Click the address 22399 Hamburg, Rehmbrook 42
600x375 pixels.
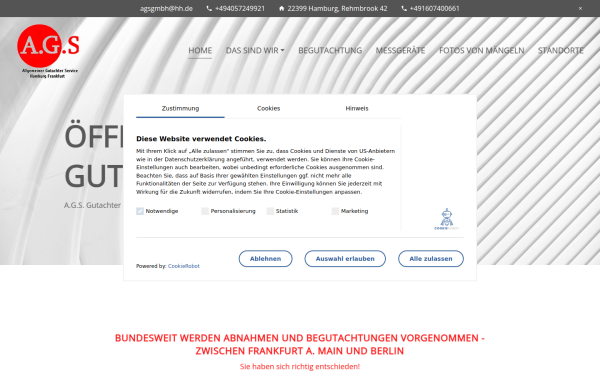[x=337, y=8]
